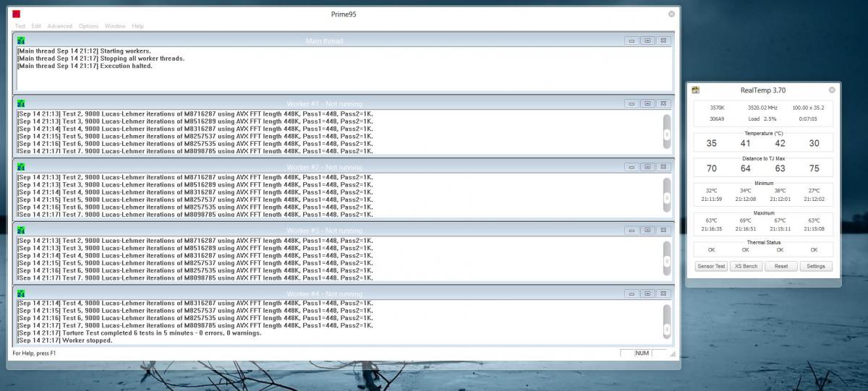
Task: Open RealTemp Settings
Action: 816,266
